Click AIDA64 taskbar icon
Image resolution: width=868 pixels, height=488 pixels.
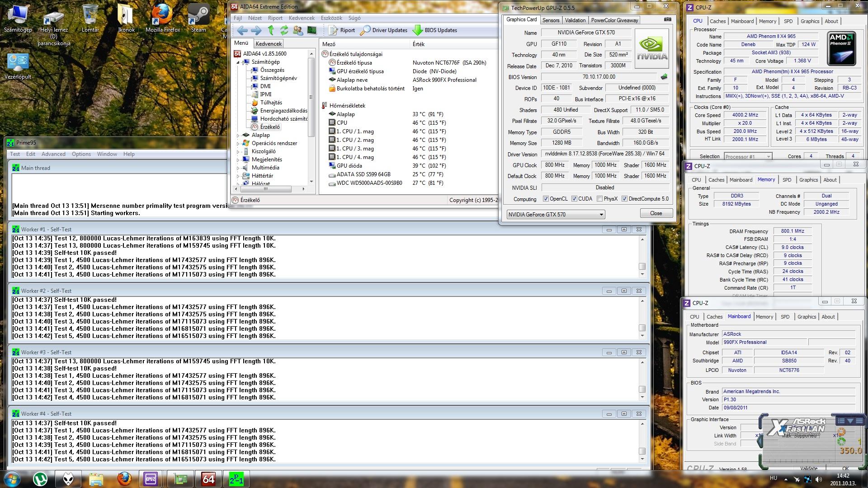pyautogui.click(x=208, y=479)
